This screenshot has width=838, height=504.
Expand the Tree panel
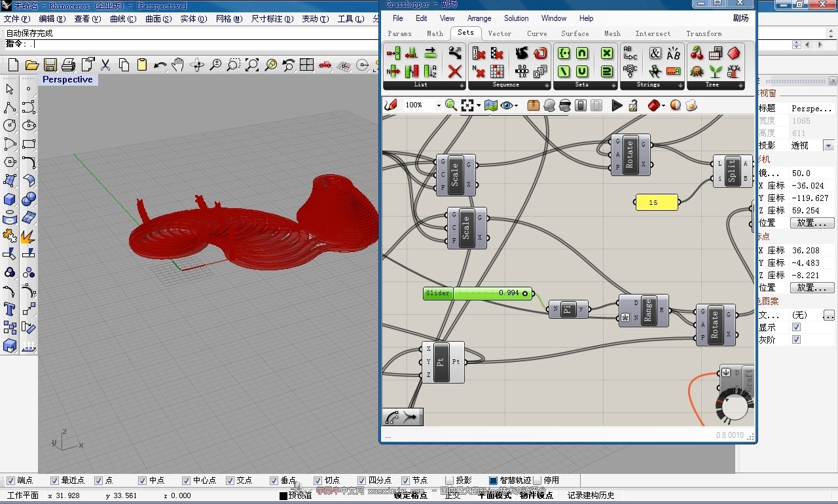point(740,86)
